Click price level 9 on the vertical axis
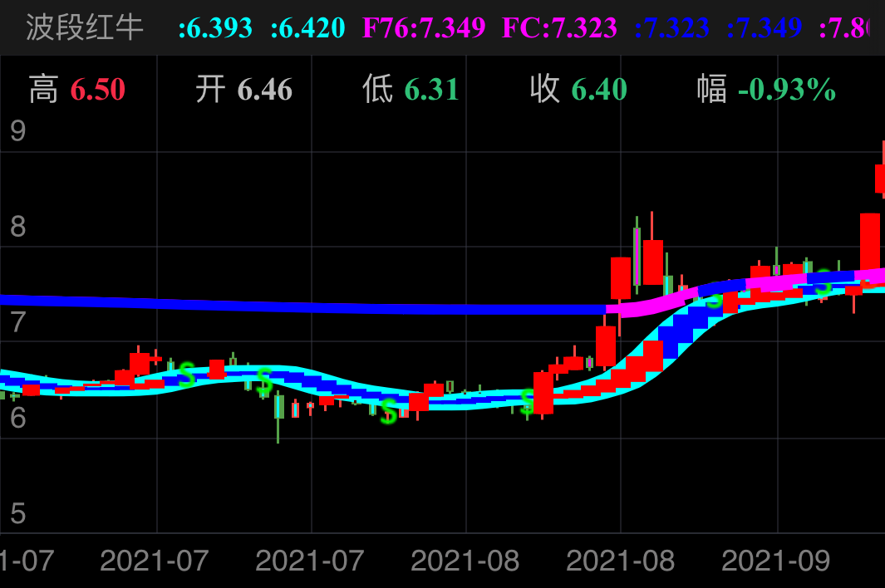 coord(17,131)
